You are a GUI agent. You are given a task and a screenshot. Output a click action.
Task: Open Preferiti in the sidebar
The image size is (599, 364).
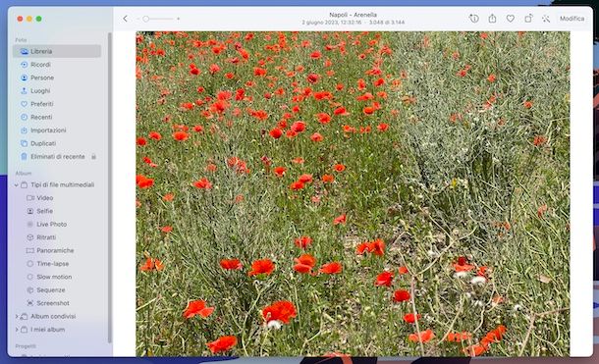click(x=57, y=104)
